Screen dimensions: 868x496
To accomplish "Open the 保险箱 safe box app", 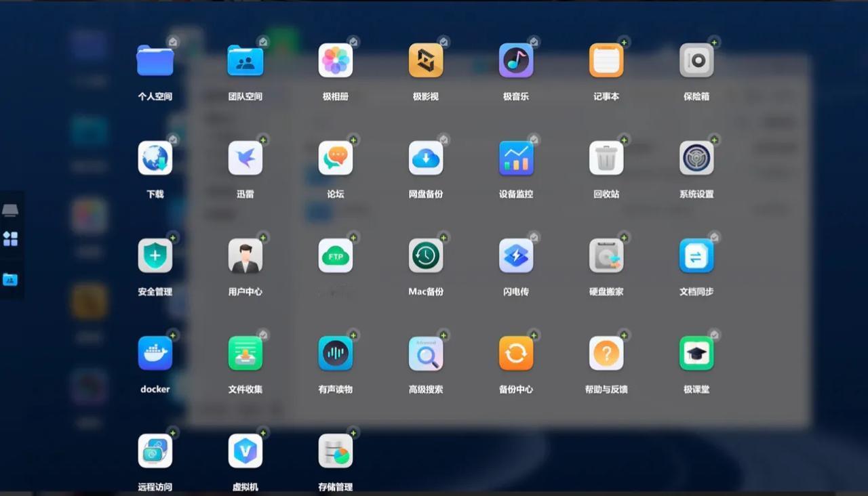I will pyautogui.click(x=696, y=60).
